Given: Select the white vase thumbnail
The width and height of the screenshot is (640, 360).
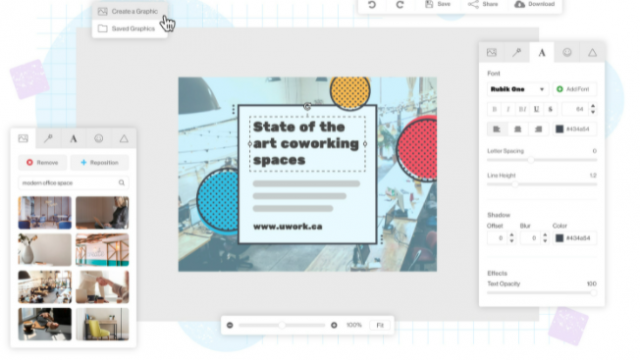Looking at the screenshot, I should 45,250.
